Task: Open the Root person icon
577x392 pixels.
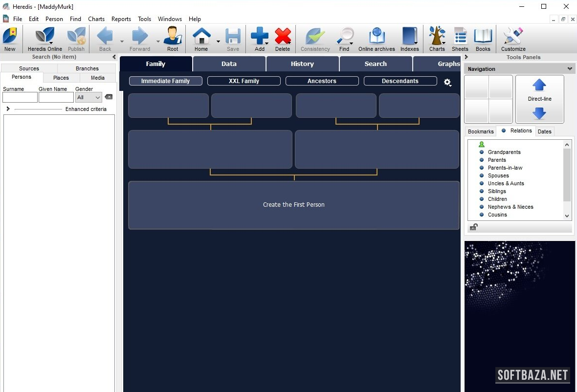Action: click(173, 37)
